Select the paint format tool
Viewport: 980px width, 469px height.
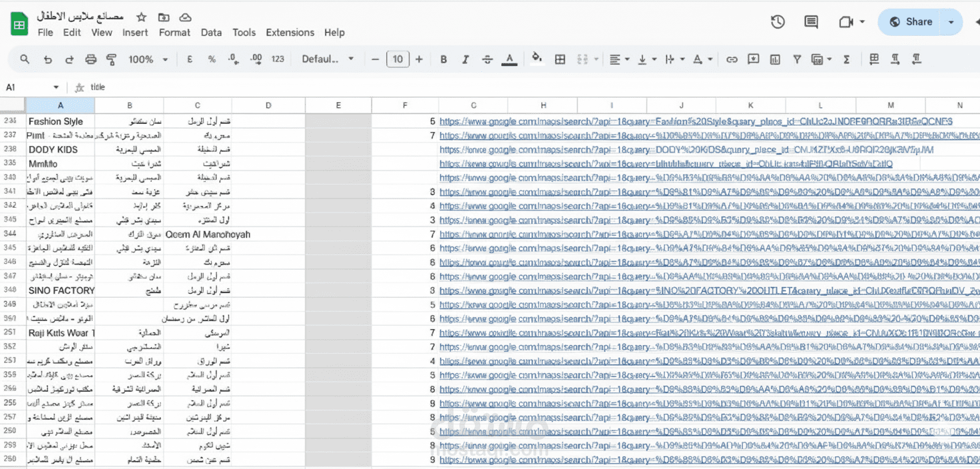tap(112, 59)
